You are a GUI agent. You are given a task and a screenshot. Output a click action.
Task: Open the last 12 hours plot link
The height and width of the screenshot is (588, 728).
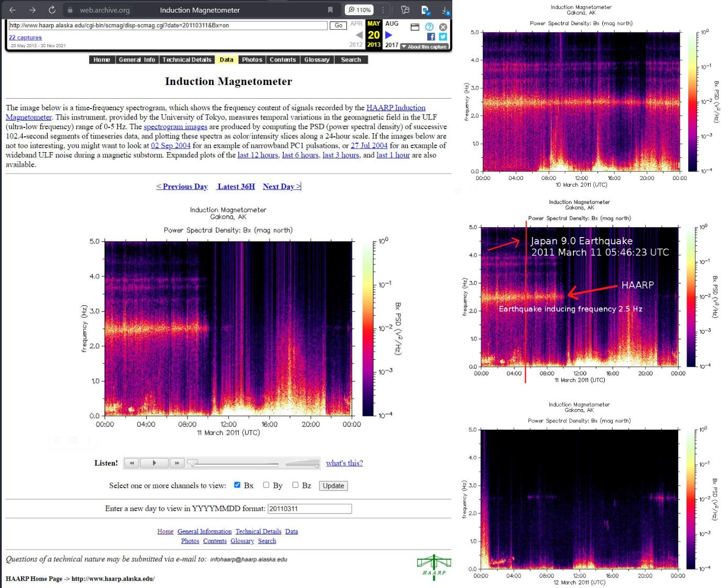tap(258, 155)
